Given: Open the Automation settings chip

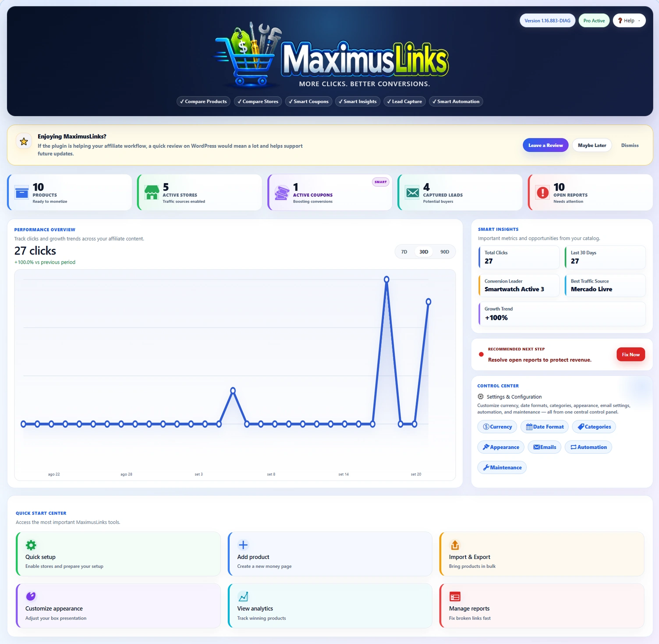Looking at the screenshot, I should pyautogui.click(x=588, y=447).
